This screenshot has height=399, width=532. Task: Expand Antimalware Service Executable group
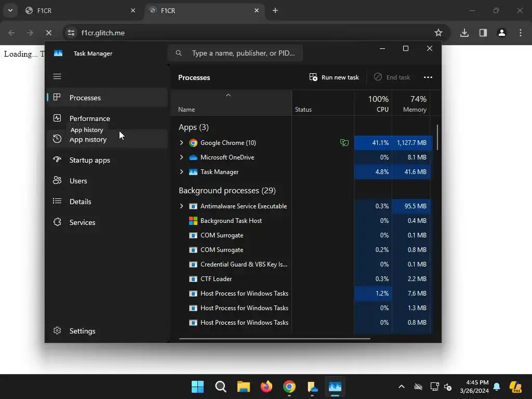[x=181, y=206]
